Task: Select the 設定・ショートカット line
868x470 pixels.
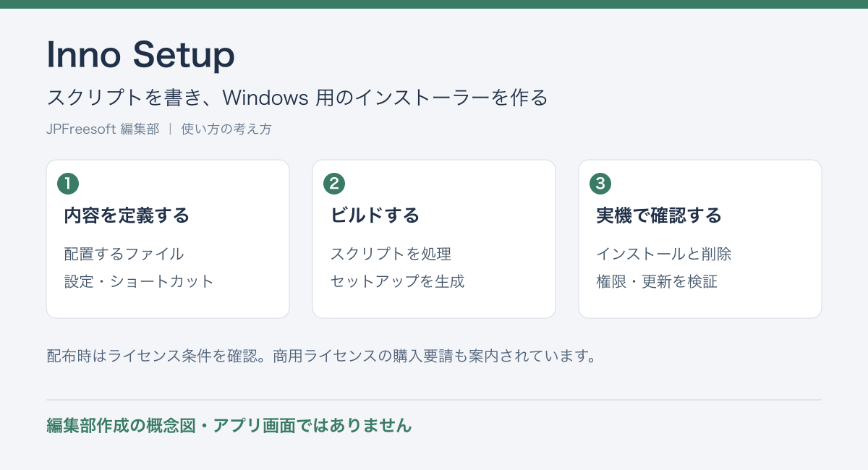Action: (x=139, y=281)
